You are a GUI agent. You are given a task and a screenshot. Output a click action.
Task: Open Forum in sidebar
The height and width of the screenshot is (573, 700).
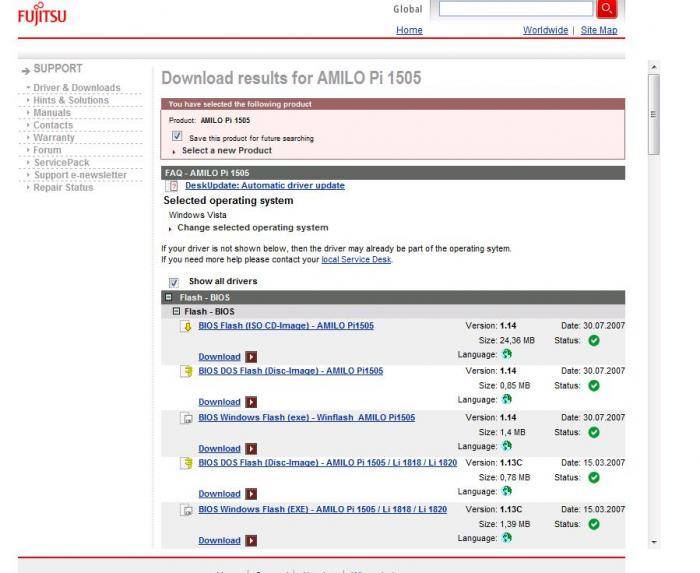pyautogui.click(x=47, y=150)
